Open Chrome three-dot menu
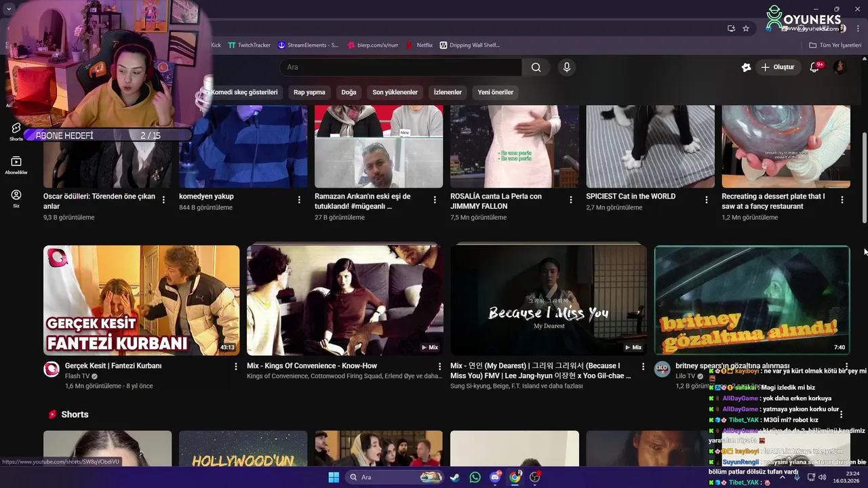The image size is (868, 488). (858, 28)
